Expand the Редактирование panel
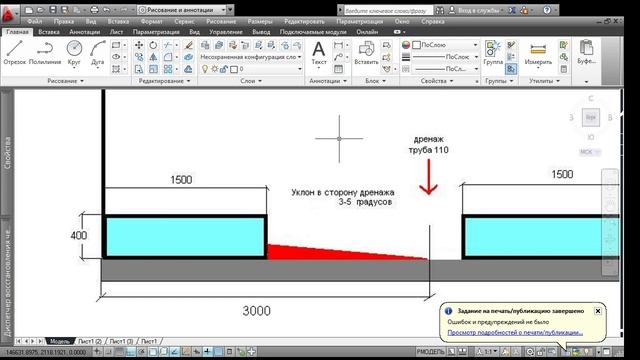The image size is (640, 360). click(164, 81)
